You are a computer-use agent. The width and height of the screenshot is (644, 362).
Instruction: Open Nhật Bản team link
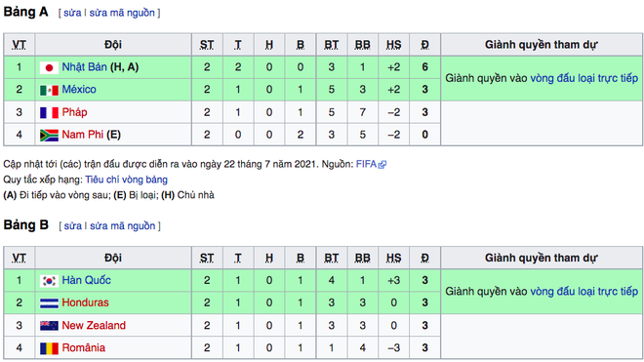[84, 67]
